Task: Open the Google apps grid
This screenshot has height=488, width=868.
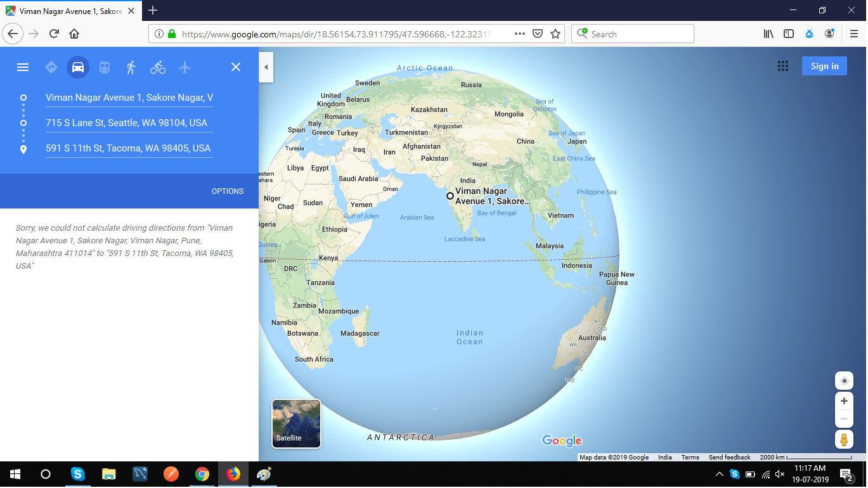Action: 783,66
